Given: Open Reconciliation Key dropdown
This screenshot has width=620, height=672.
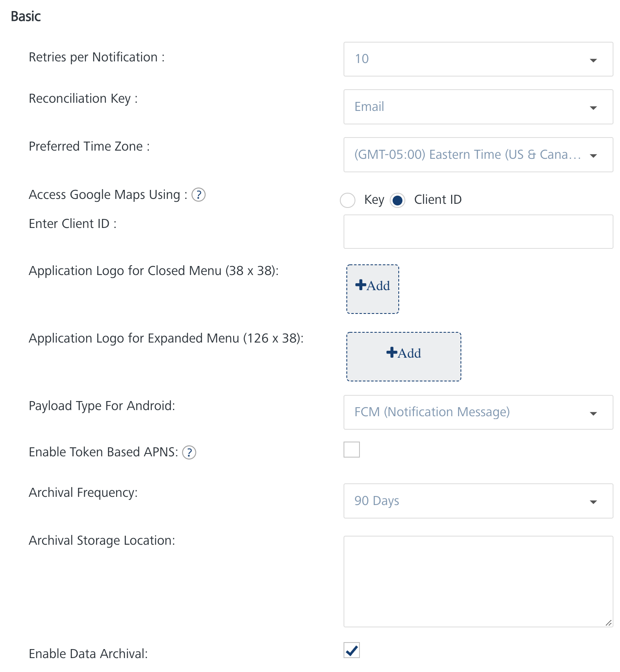Looking at the screenshot, I should 470,107.
